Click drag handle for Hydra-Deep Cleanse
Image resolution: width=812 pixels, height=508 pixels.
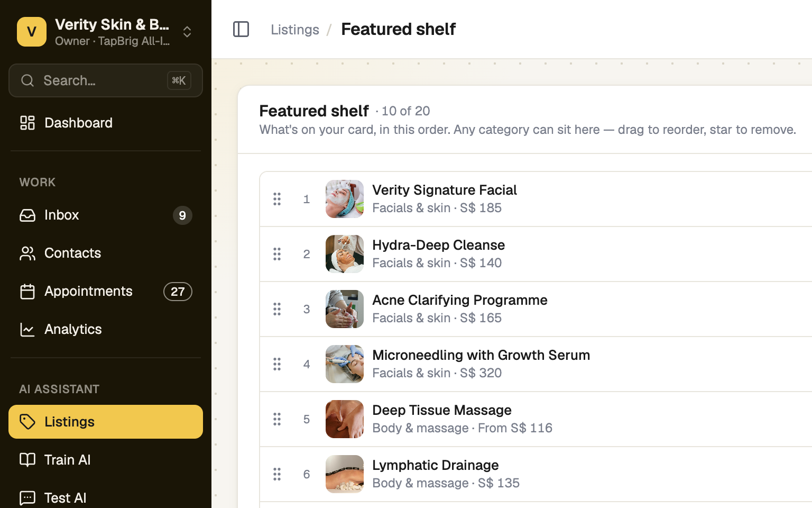277,254
